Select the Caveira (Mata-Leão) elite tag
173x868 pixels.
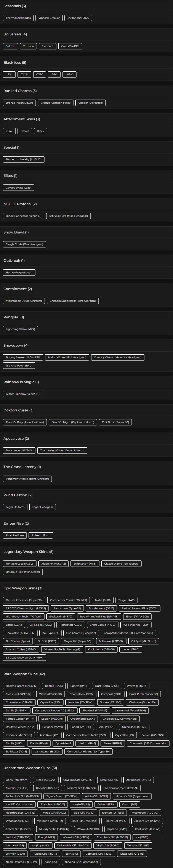18,188
